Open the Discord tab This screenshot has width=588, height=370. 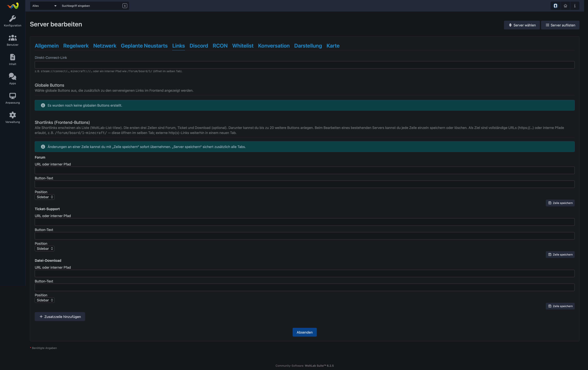coord(199,46)
